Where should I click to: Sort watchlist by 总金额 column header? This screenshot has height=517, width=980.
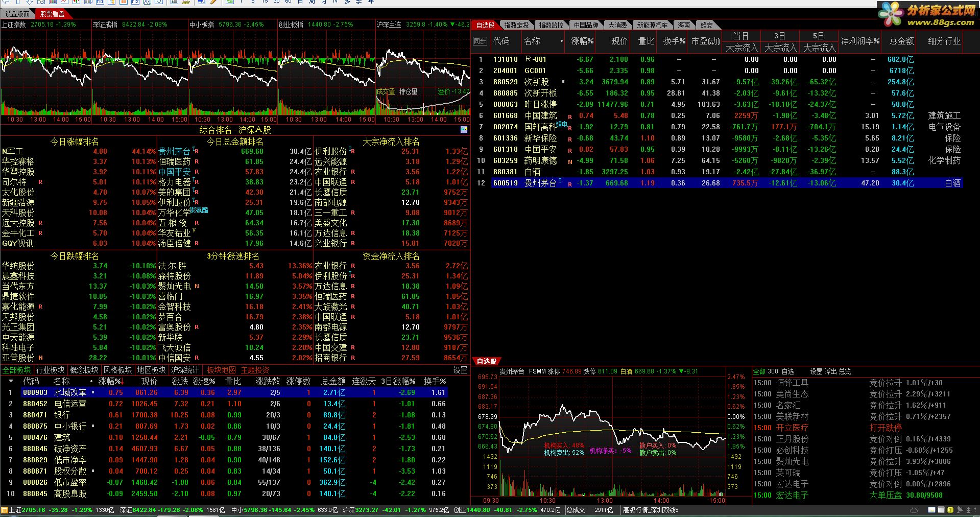(901, 41)
